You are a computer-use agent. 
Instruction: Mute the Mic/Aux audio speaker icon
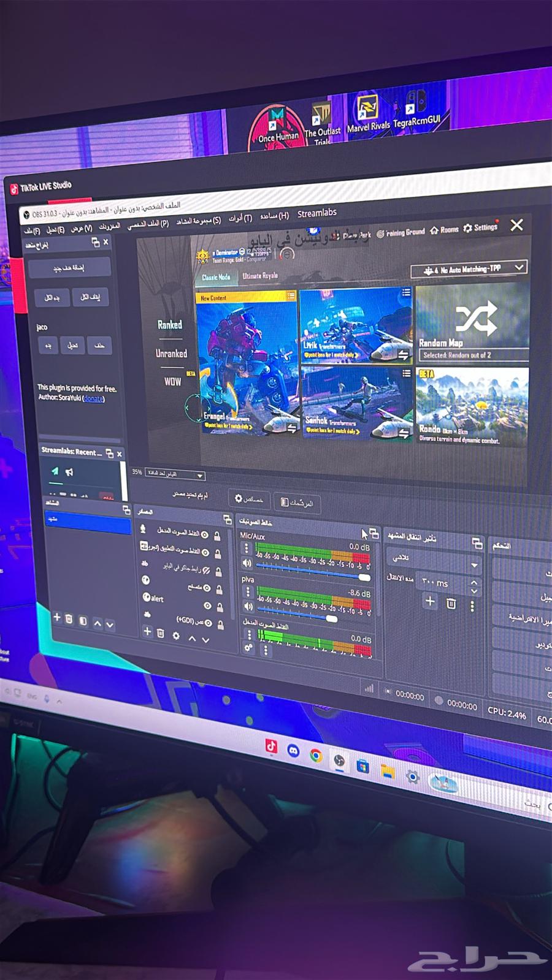[x=247, y=563]
